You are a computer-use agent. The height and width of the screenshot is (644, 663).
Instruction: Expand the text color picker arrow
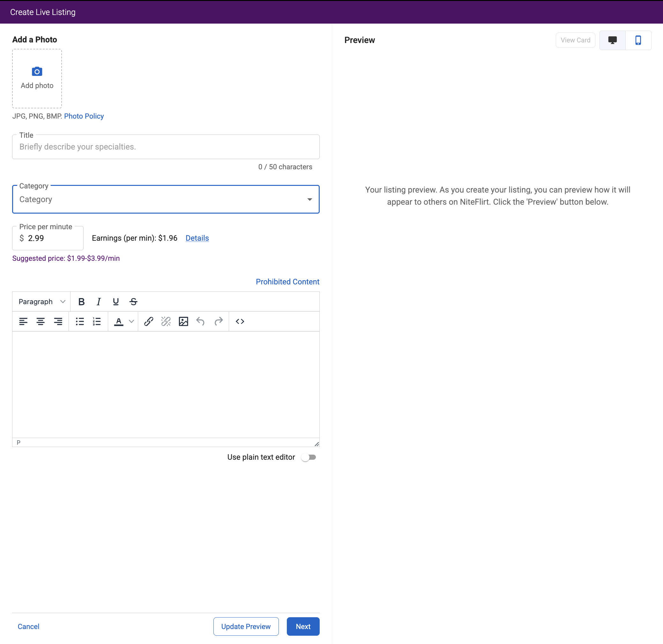coord(132,321)
